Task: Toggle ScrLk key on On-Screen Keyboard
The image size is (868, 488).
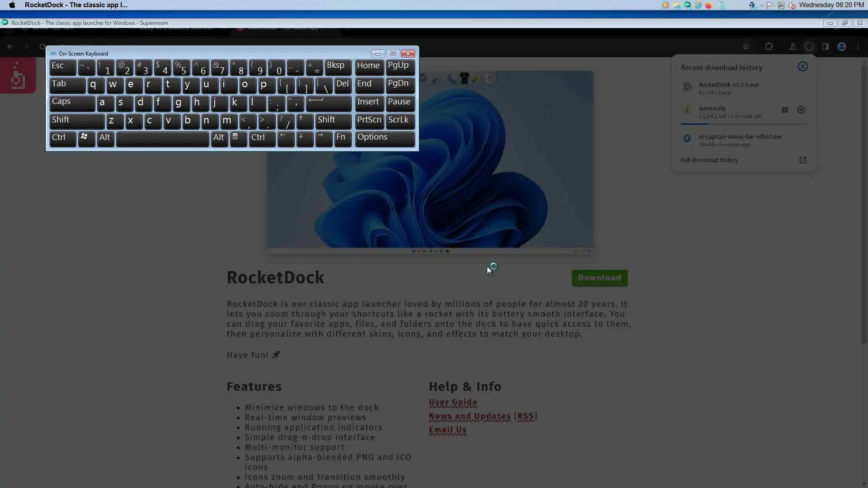Action: (x=400, y=120)
